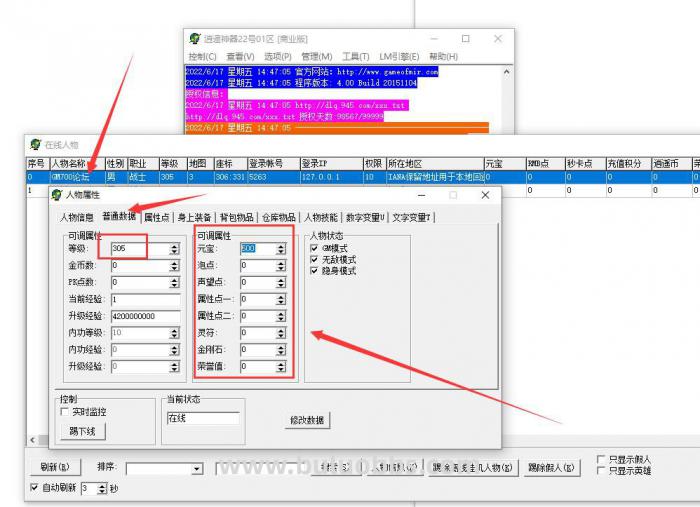
Task: Click the 修改数据 button
Action: (307, 420)
